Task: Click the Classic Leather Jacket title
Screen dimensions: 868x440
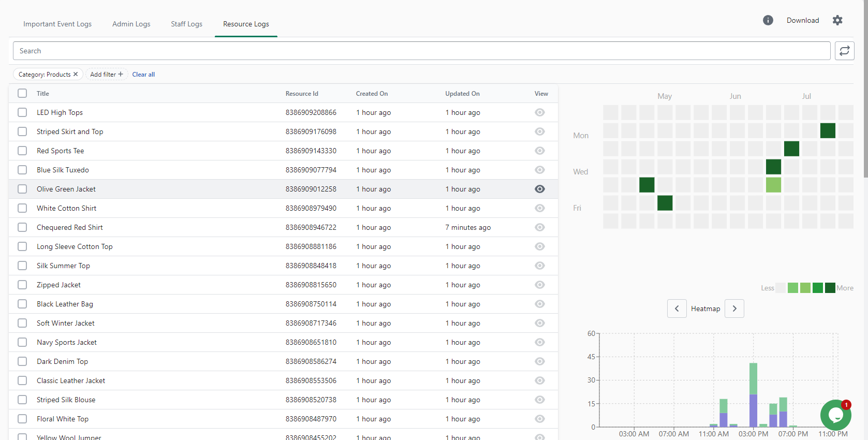Action: 71,380
